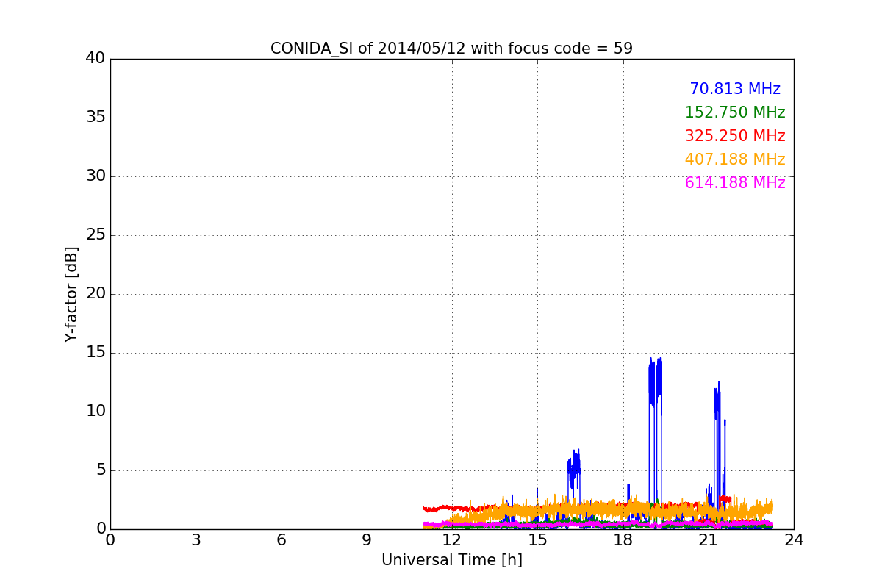Select the '152.750 MHz' legend label
The height and width of the screenshot is (588, 882).
(735, 112)
